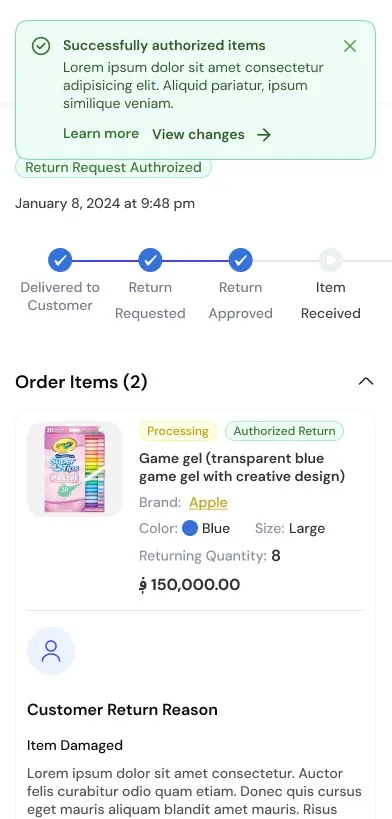392x819 pixels.
Task: Open the Apple brand link
Action: pyautogui.click(x=208, y=502)
